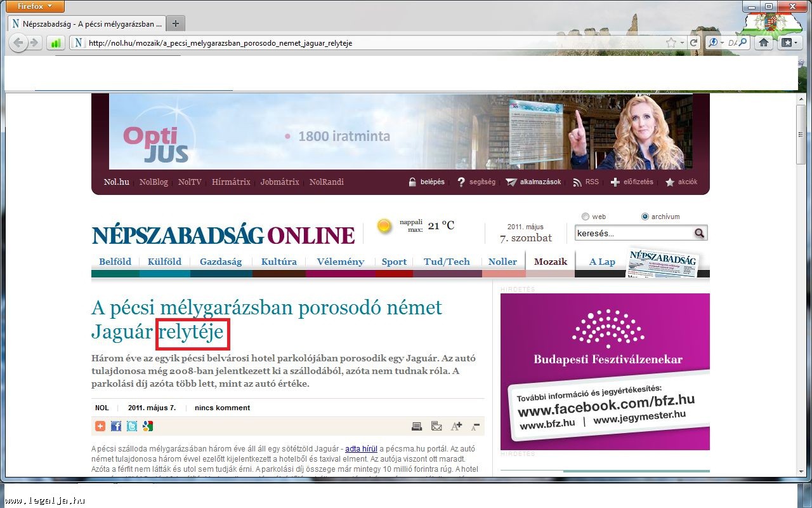The width and height of the screenshot is (812, 508).
Task: Open the Firefox Home button
Action: click(764, 43)
